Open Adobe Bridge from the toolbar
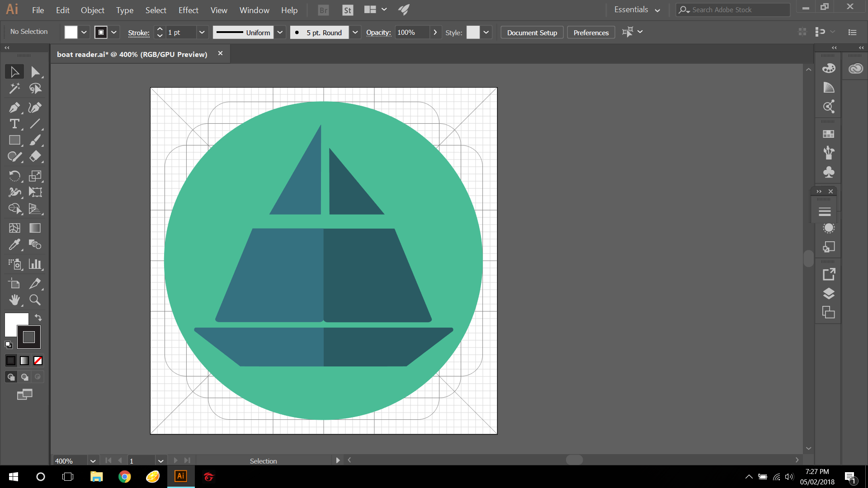Viewport: 868px width, 488px height. (x=323, y=9)
